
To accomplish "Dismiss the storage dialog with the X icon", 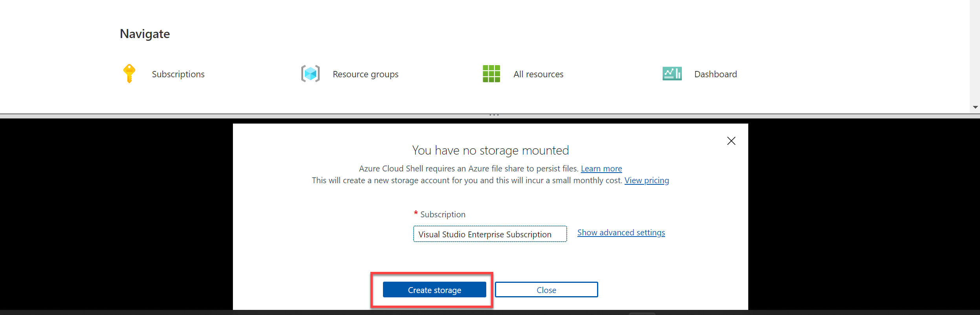I will click(x=731, y=141).
